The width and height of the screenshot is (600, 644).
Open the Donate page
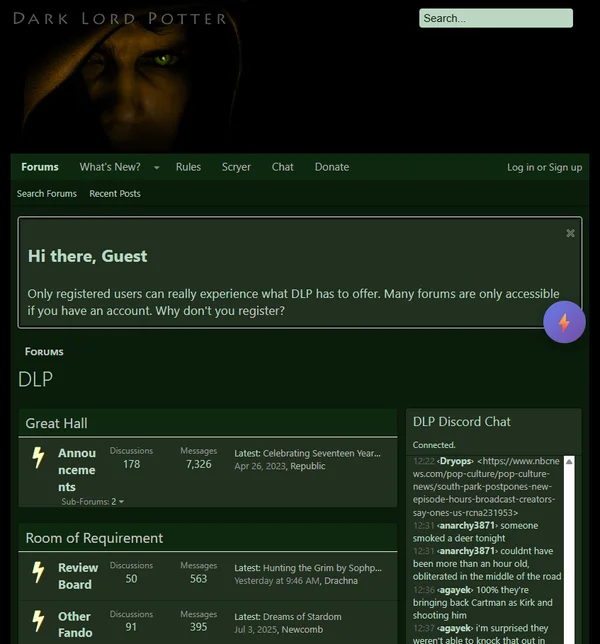[332, 167]
